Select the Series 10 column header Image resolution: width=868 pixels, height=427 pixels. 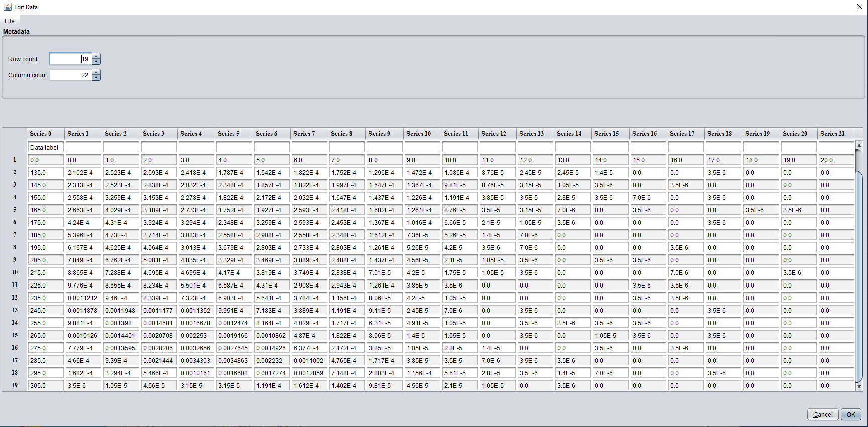coord(422,134)
